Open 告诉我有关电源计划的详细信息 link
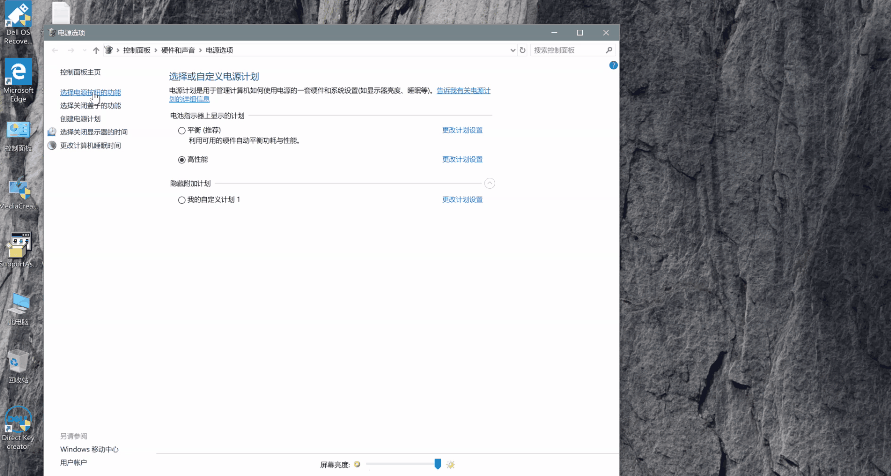 coord(464,90)
